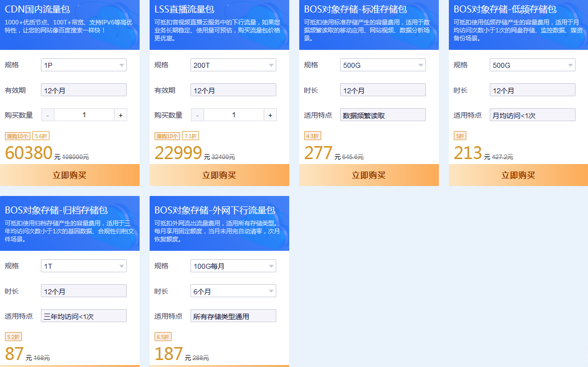Image resolution: width=588 pixels, height=367 pixels.
Task: Click the 22999 price
Action: [x=178, y=153]
